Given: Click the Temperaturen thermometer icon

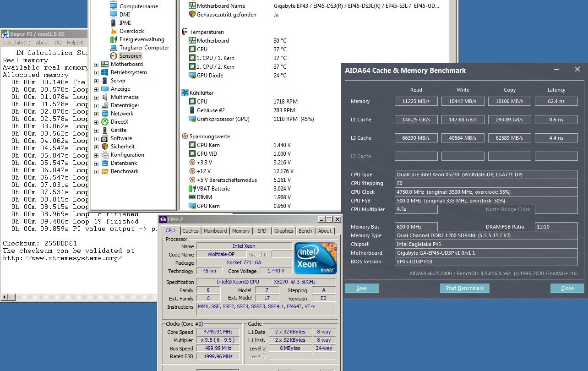Looking at the screenshot, I should tap(185, 32).
